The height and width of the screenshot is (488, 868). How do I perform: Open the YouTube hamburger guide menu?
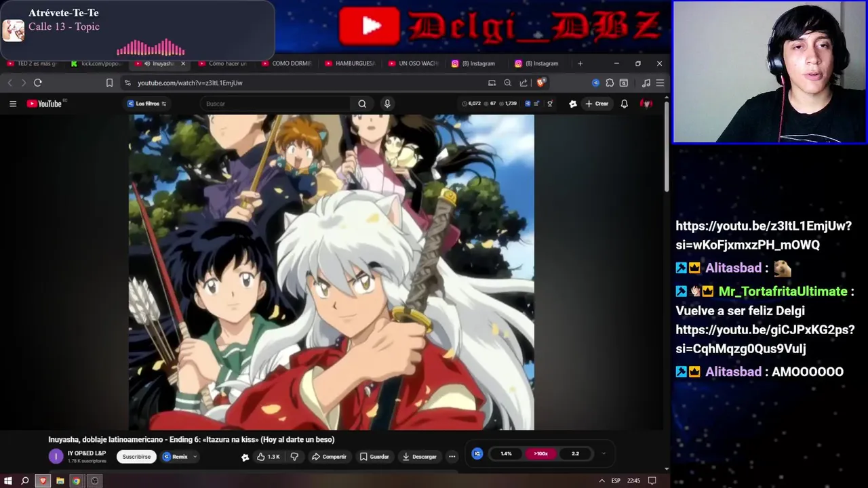coord(13,104)
